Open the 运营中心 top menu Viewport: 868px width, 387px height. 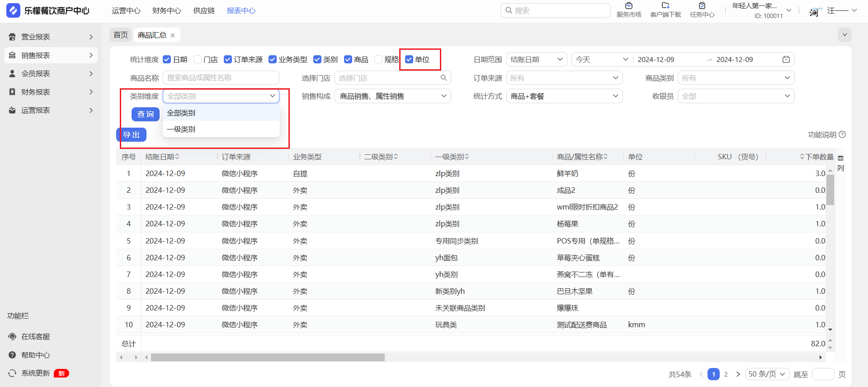[126, 10]
